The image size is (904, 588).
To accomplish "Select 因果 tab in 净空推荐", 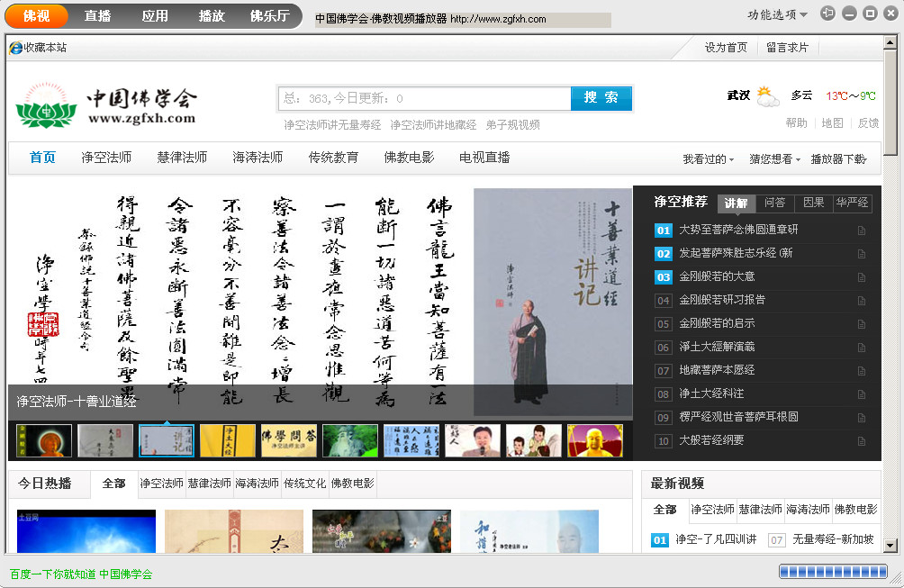I will tap(813, 203).
